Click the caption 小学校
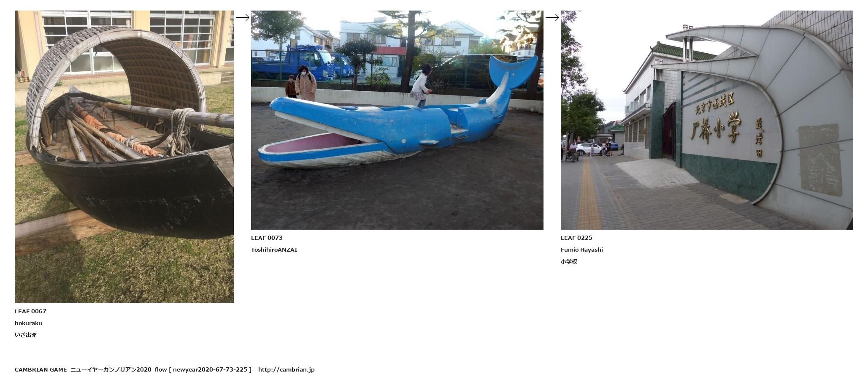The height and width of the screenshot is (380, 868). click(569, 261)
